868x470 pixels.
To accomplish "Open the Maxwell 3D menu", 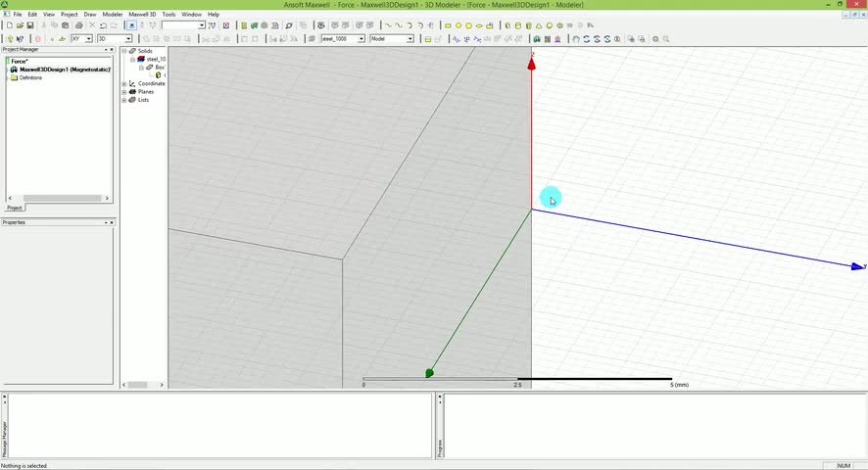I will [x=142, y=15].
